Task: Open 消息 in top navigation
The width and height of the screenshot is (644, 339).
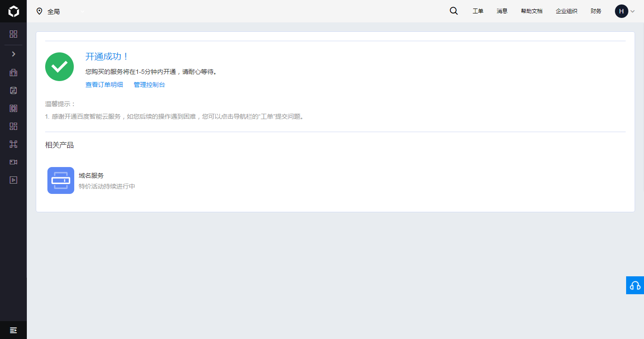Action: tap(502, 11)
